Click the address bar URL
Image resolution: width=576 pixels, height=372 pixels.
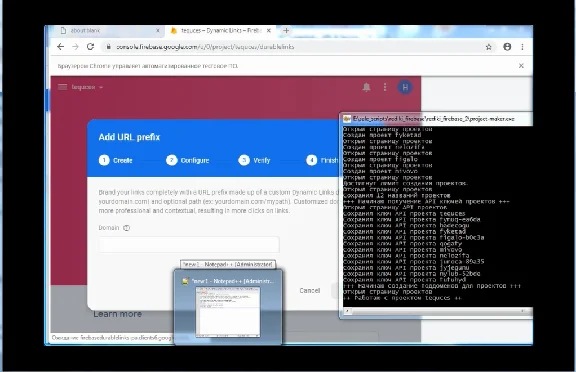pos(205,47)
